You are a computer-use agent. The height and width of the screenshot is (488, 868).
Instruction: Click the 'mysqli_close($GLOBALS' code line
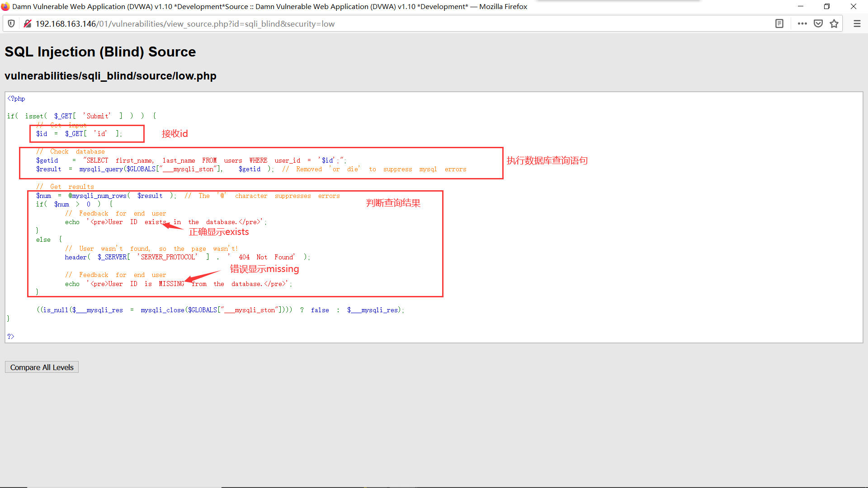click(x=221, y=310)
